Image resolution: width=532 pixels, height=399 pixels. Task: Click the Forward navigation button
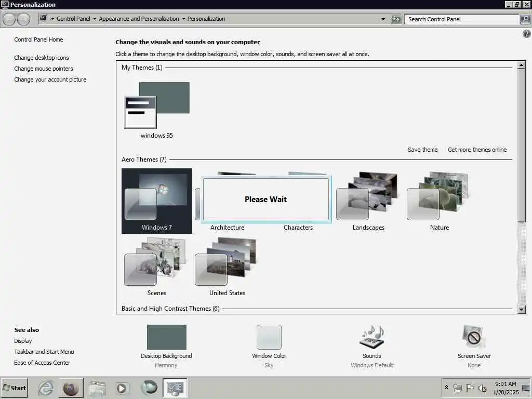[23, 19]
